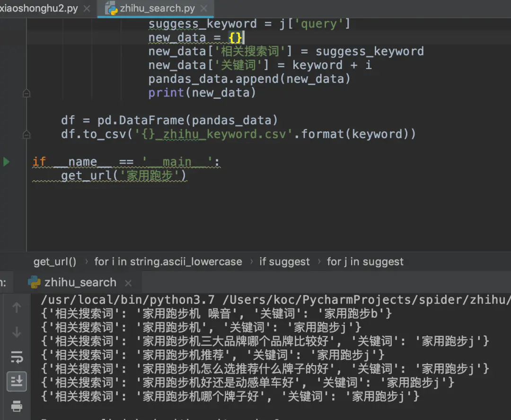Click output line '家用跑步机', '关键词': '家用跑步j'
The image size is (511, 420).
201,327
